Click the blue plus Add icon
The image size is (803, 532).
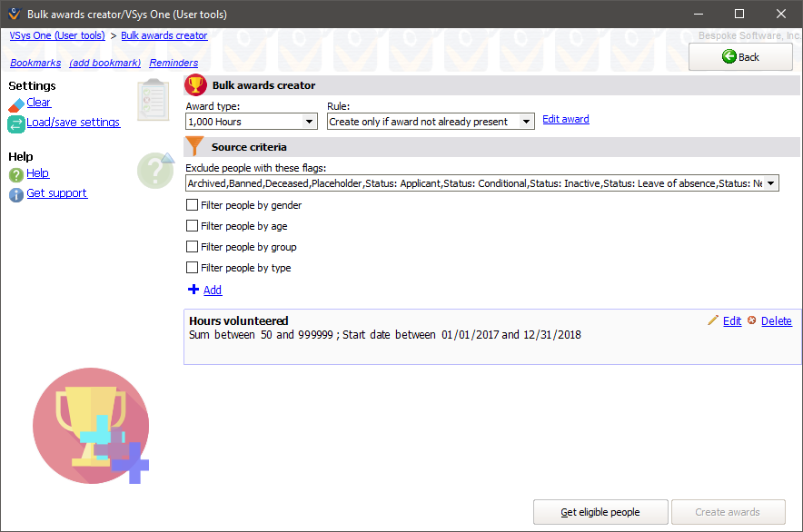tap(193, 290)
